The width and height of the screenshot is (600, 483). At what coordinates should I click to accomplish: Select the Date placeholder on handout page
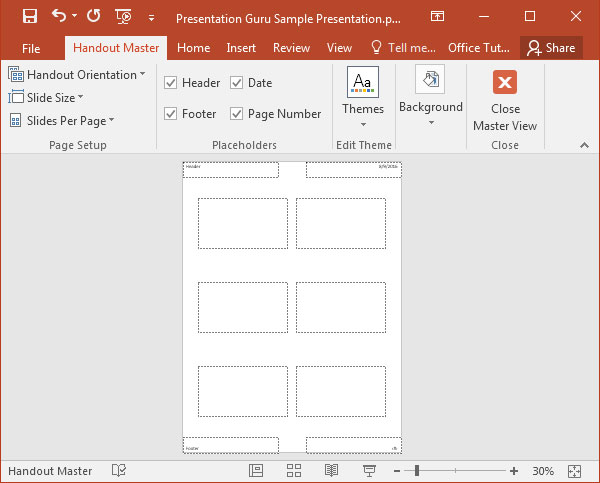(354, 170)
